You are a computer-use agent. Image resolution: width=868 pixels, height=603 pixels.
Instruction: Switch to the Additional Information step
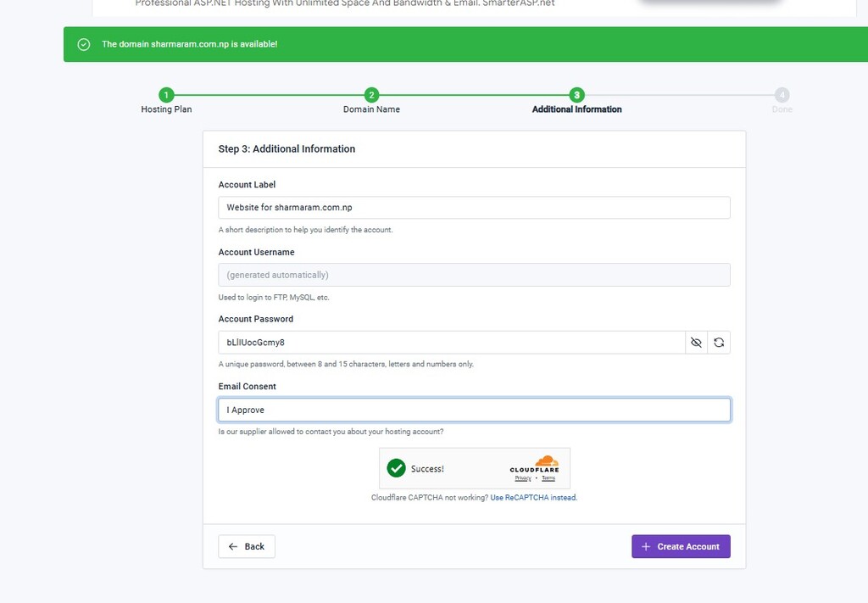coord(576,94)
